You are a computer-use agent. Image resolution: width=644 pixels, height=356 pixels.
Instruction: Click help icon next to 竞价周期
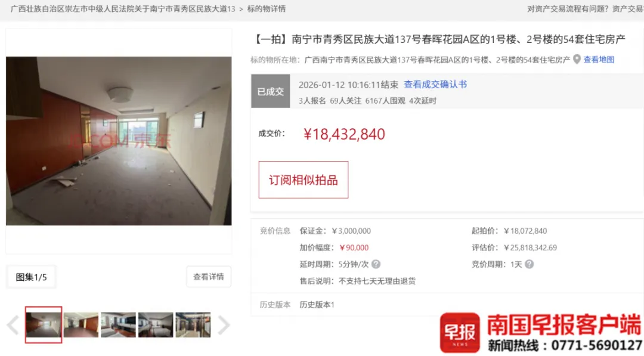point(529,264)
